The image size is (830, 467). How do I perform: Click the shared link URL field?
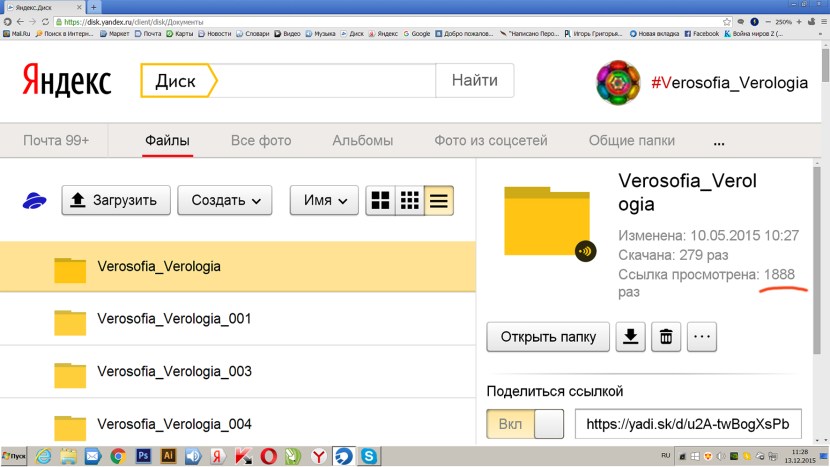687,424
